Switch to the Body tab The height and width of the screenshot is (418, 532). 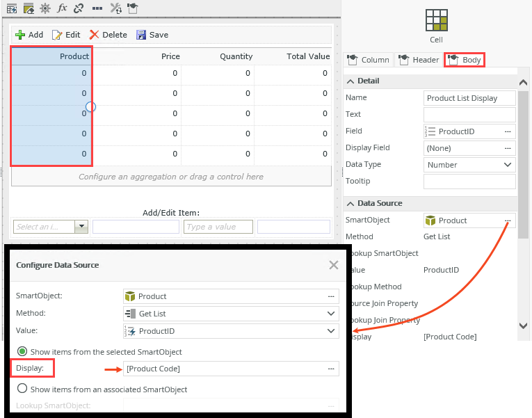click(x=465, y=60)
